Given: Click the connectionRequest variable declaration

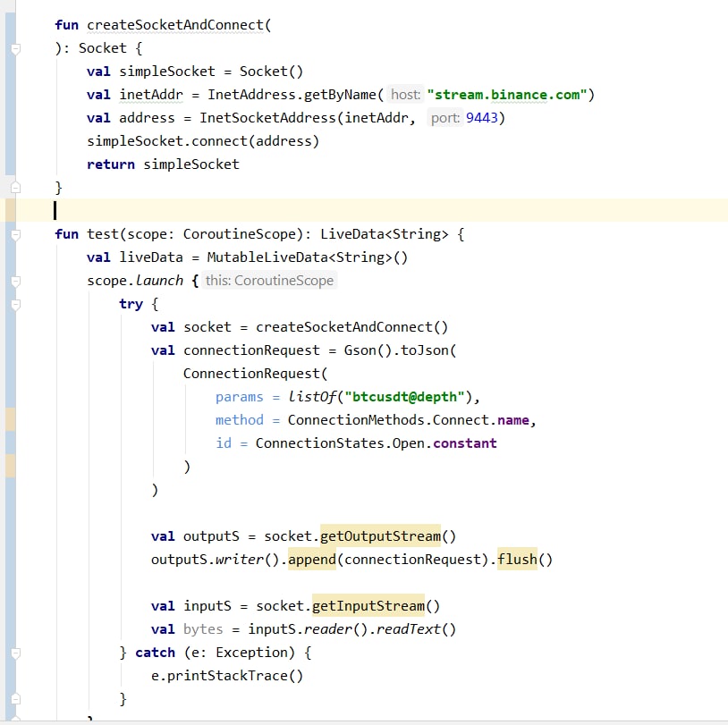Looking at the screenshot, I should (251, 350).
